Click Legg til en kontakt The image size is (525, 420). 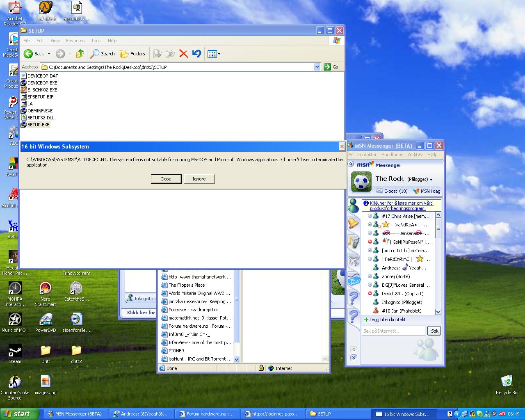(385, 320)
